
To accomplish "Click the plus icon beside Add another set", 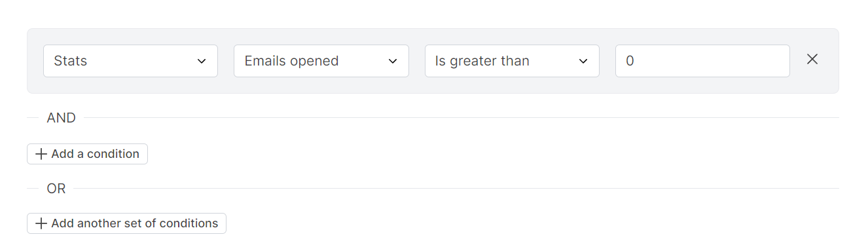I will (41, 223).
